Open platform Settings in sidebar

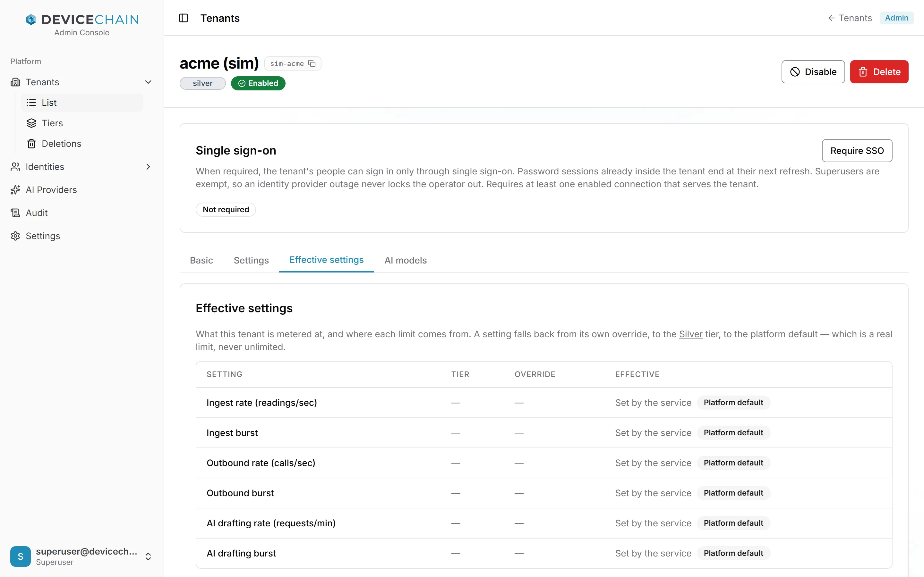point(43,236)
